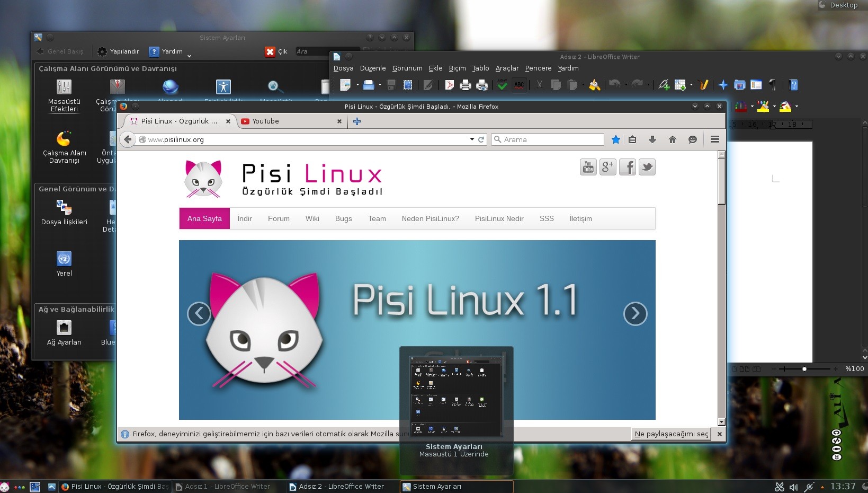Screen dimensions: 868x493
Task: Open the Firefox hamburger menu
Action: (x=714, y=139)
